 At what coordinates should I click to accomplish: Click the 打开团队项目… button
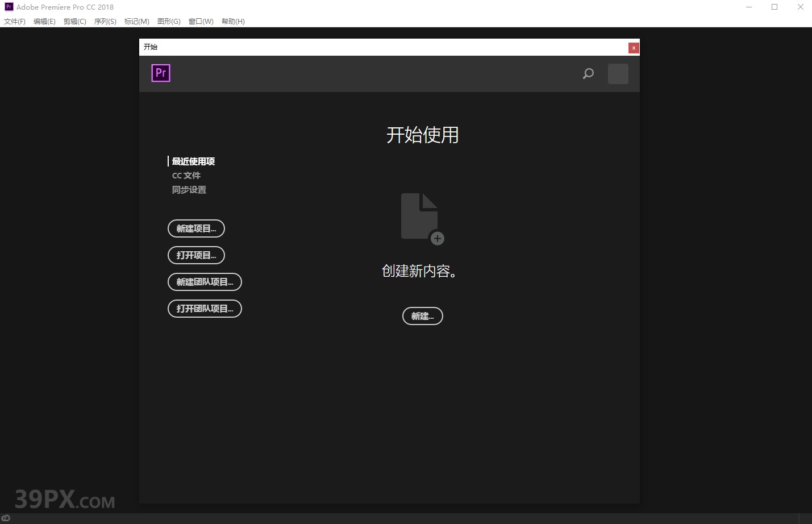(205, 309)
